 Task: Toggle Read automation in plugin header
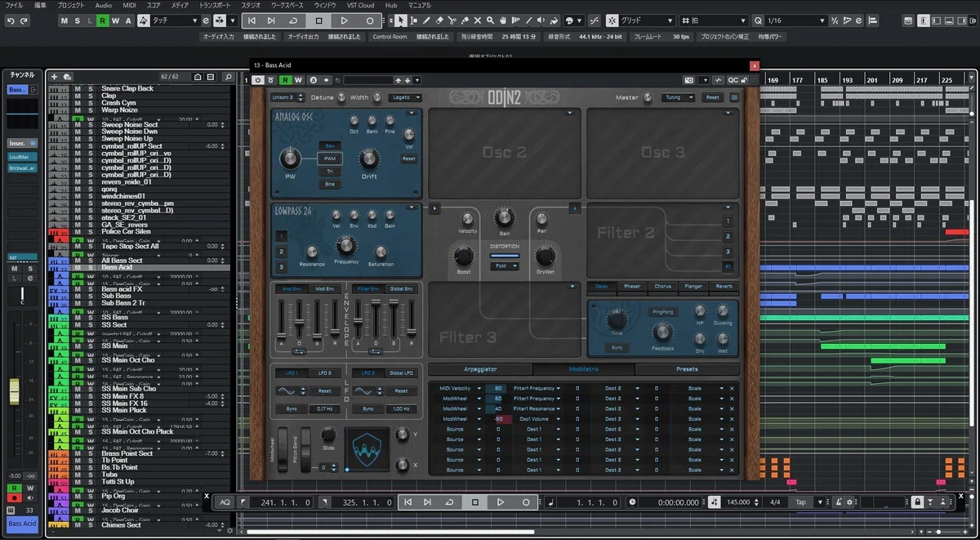click(x=285, y=80)
